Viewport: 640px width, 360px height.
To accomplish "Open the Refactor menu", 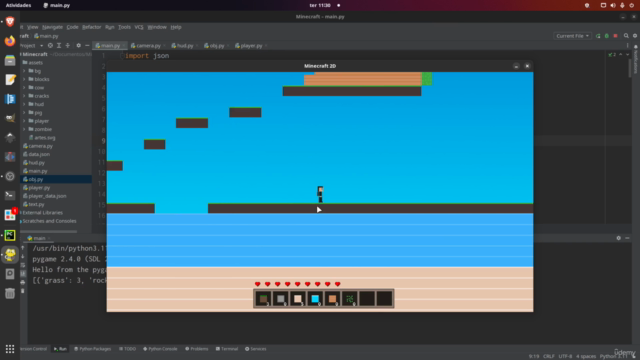I will coord(91,27).
